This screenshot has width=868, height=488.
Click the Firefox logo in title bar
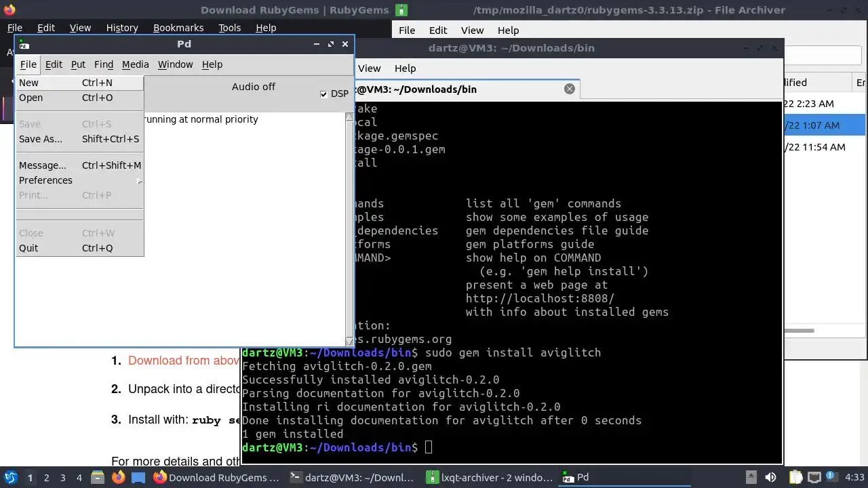click(x=9, y=9)
